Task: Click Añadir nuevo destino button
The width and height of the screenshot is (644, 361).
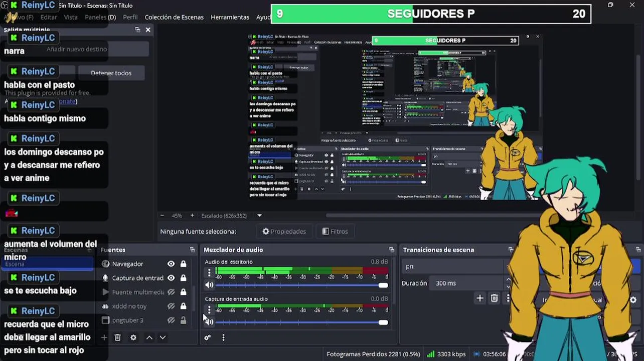Action: click(77, 49)
